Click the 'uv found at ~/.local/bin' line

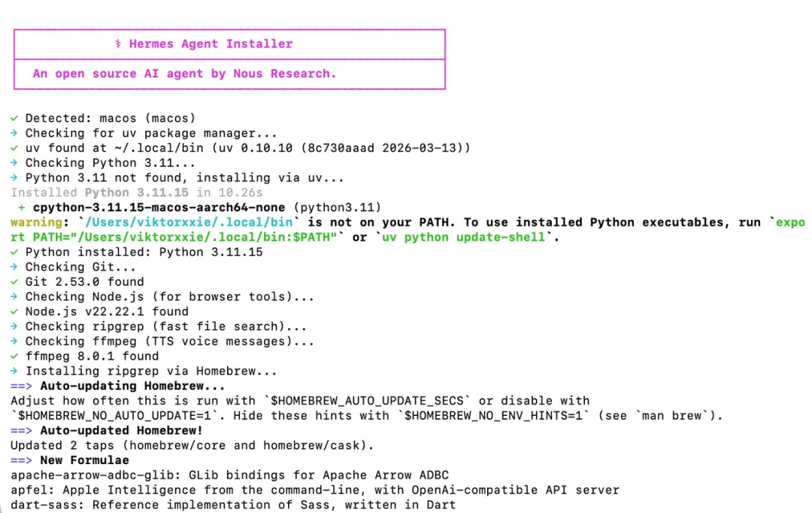(x=247, y=148)
